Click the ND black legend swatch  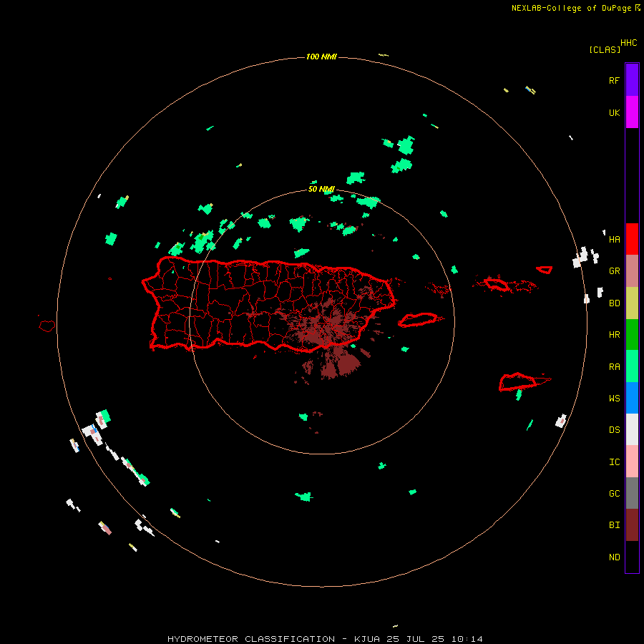pos(632,557)
